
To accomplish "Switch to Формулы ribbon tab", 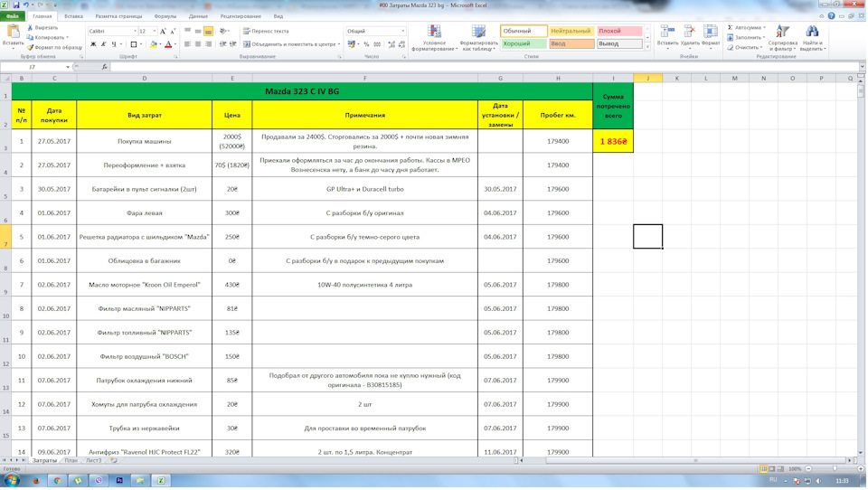I will pyautogui.click(x=165, y=16).
